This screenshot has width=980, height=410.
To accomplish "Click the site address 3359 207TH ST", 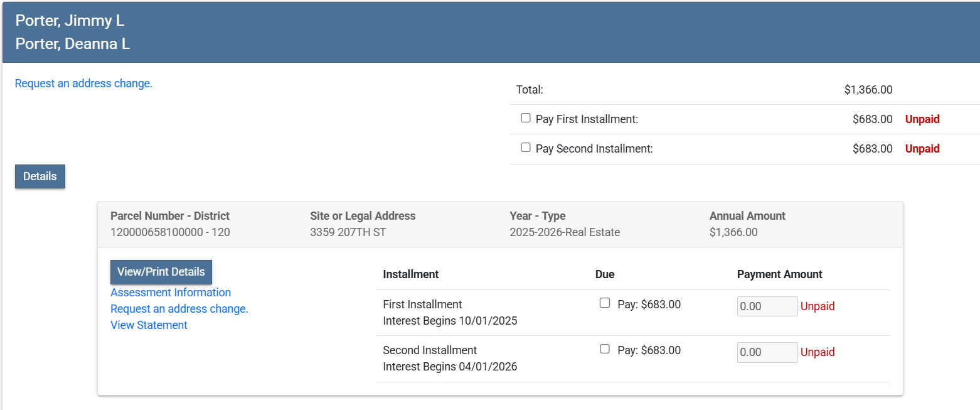I will [x=348, y=232].
